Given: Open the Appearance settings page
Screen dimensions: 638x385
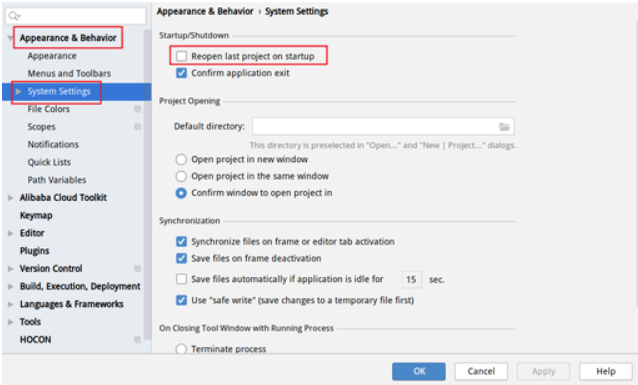Looking at the screenshot, I should [x=52, y=56].
